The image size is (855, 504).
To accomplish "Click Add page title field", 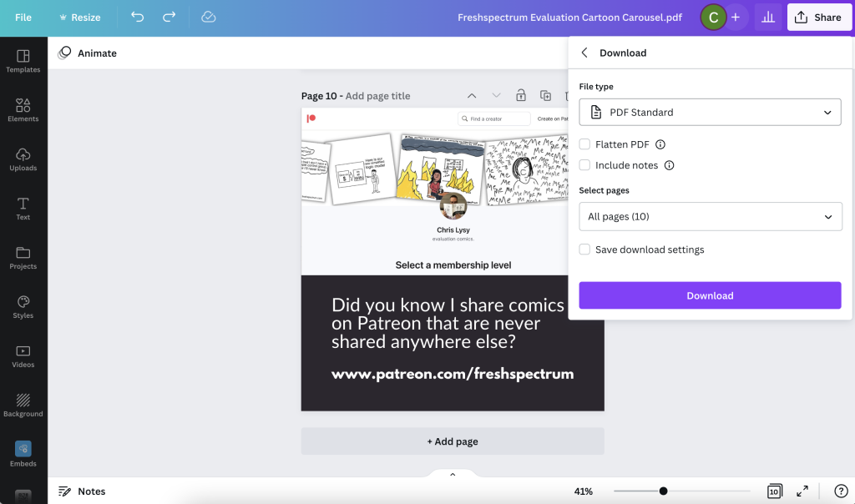I will [x=377, y=96].
